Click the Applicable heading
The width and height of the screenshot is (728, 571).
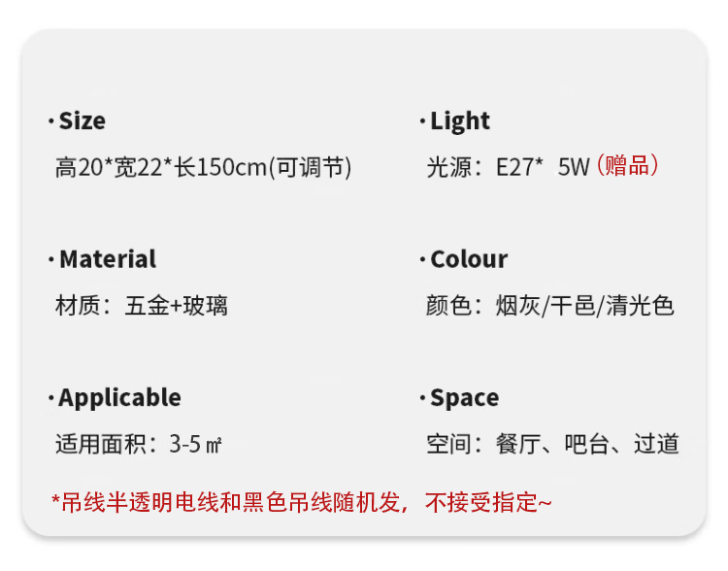click(119, 398)
